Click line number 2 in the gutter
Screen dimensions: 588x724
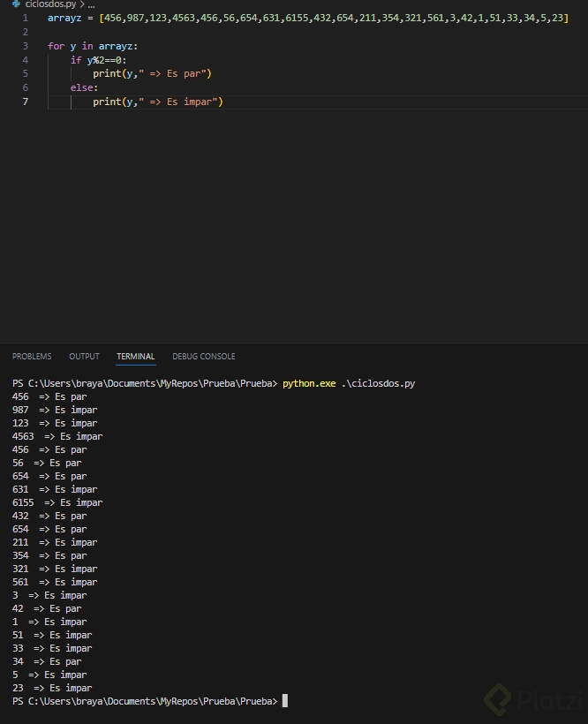tap(26, 32)
